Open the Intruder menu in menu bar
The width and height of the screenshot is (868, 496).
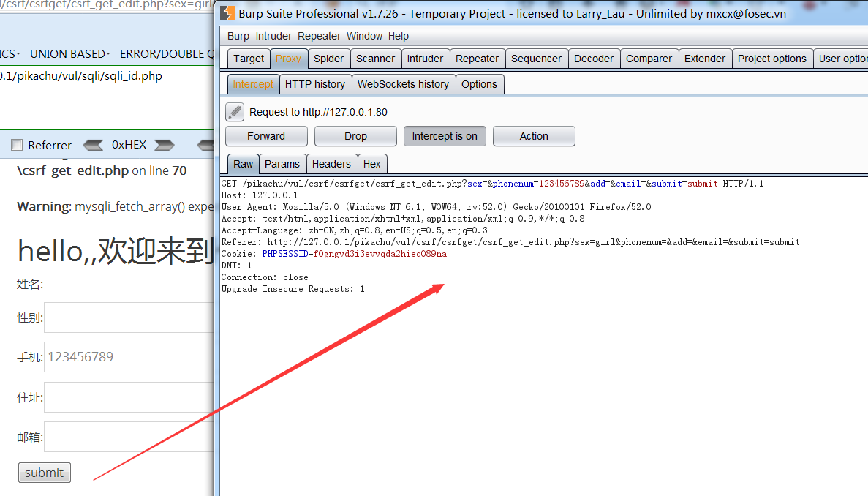pos(273,36)
